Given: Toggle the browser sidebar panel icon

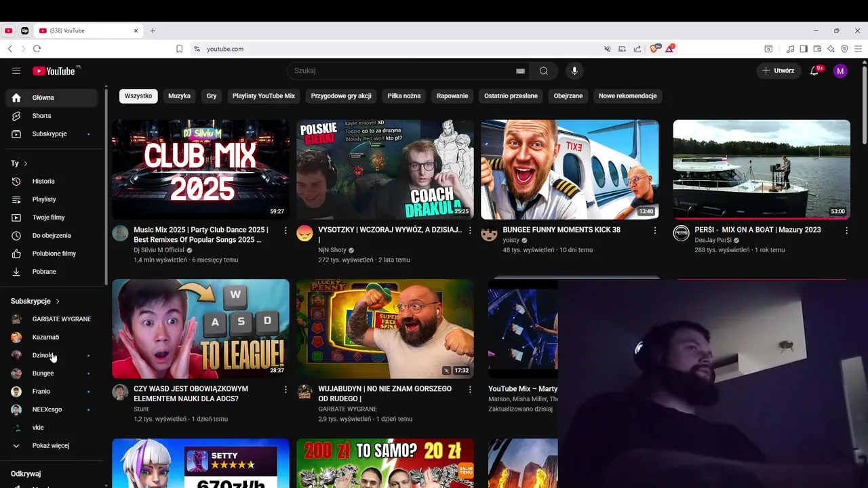Looking at the screenshot, I should pyautogui.click(x=804, y=49).
